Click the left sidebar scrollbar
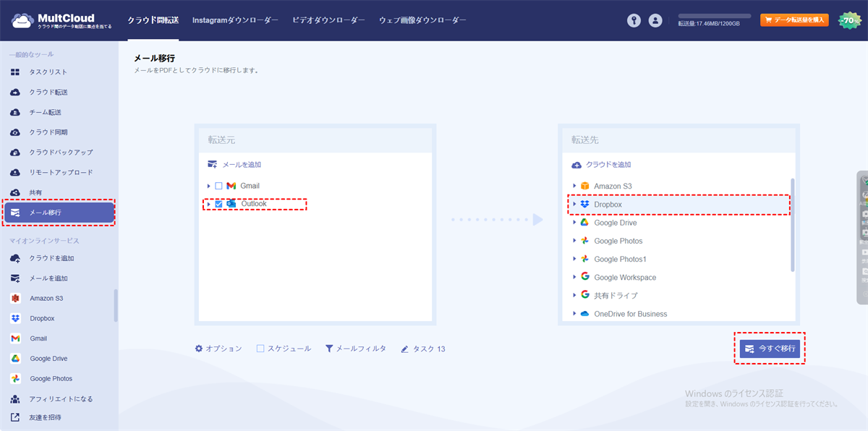 point(116,305)
